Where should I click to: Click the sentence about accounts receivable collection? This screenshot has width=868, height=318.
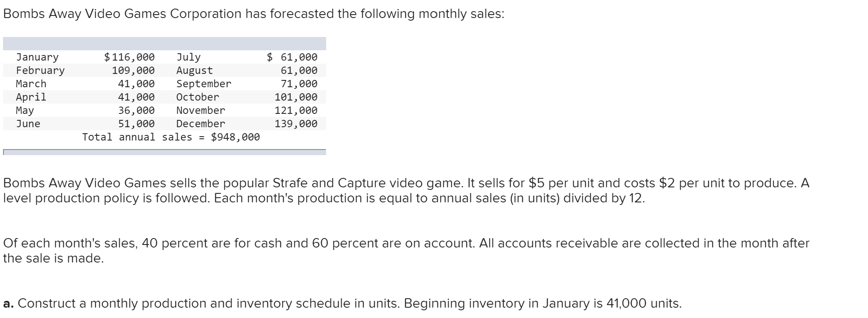(406, 251)
